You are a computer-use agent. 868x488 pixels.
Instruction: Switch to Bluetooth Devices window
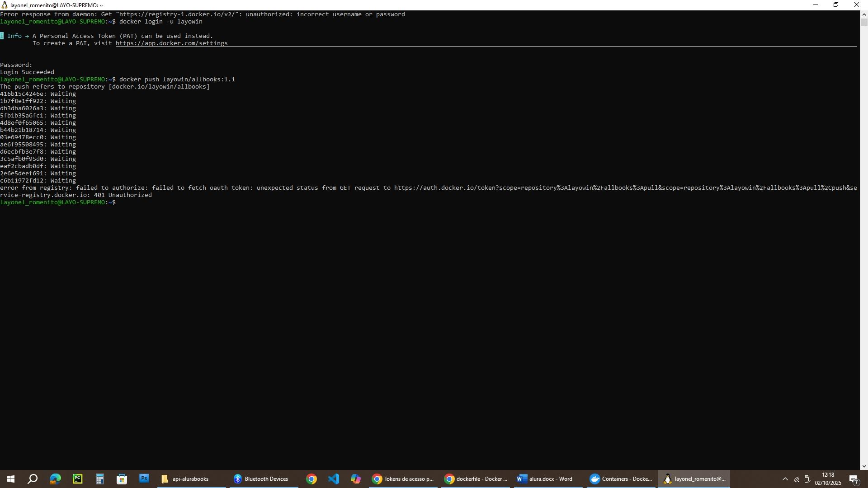click(x=264, y=479)
